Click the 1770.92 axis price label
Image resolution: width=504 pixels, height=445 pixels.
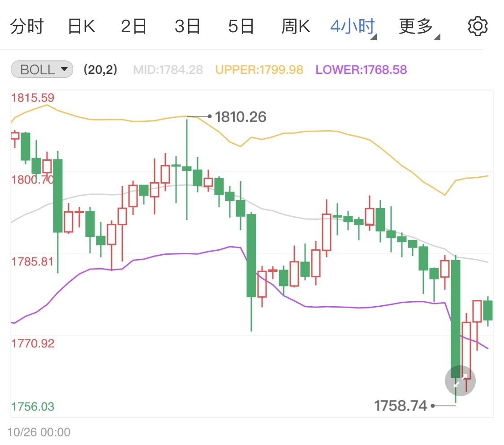coord(33,343)
